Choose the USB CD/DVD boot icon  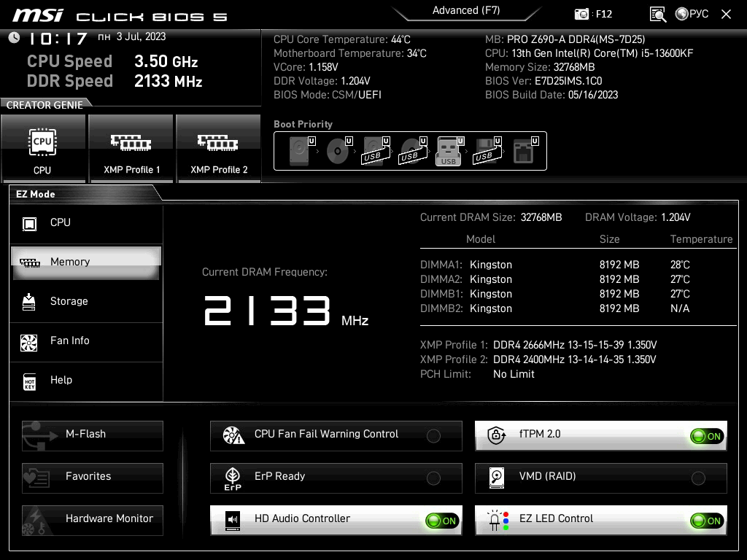click(x=412, y=150)
